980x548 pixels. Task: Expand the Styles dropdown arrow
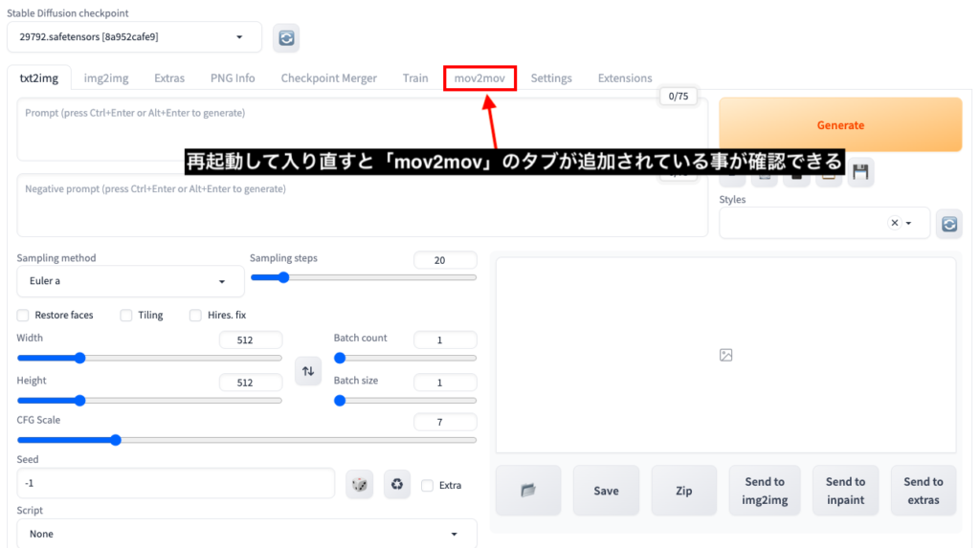[x=909, y=223]
